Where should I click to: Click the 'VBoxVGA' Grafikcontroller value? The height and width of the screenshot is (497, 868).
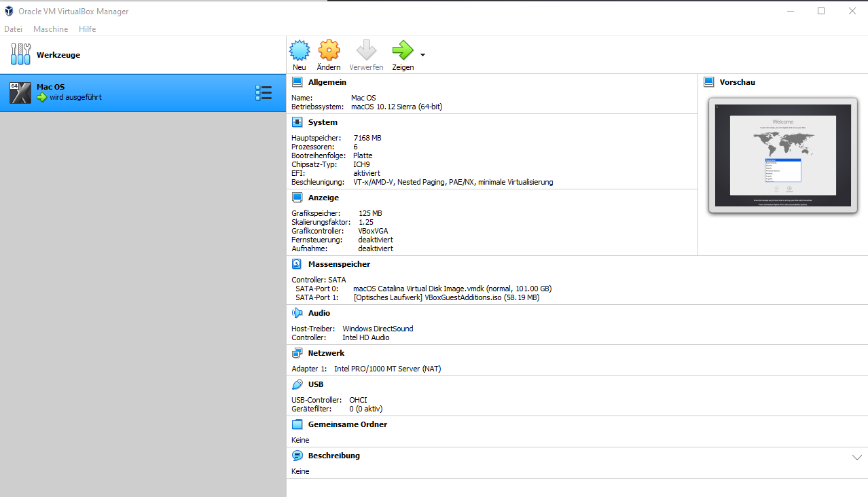coord(374,231)
